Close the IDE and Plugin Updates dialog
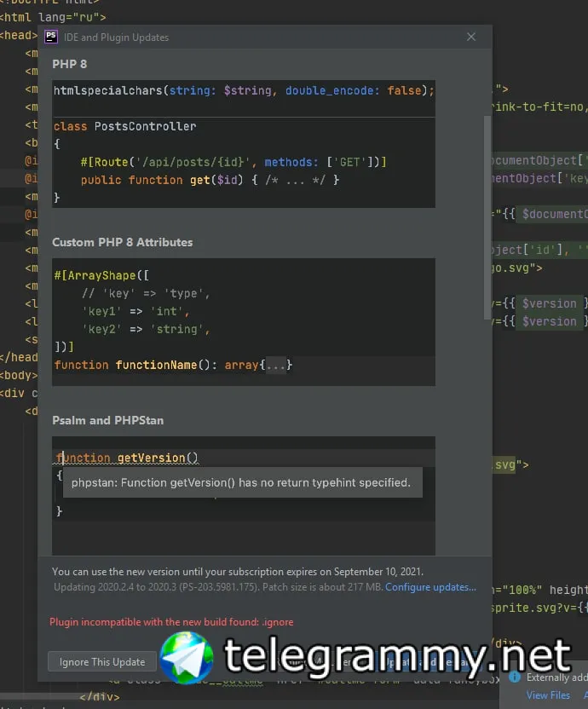This screenshot has height=709, width=588. pos(471,37)
